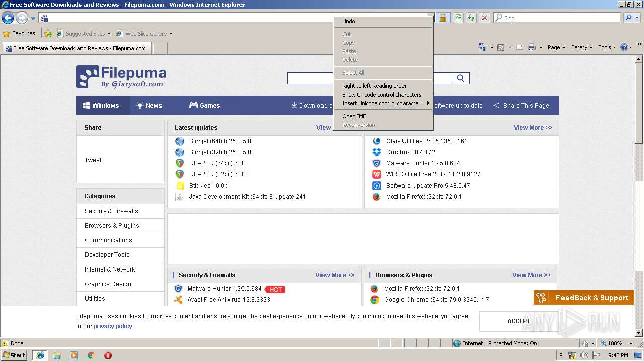Click the Add to Favorites Bar icon
This screenshot has height=362, width=644.
point(48,34)
